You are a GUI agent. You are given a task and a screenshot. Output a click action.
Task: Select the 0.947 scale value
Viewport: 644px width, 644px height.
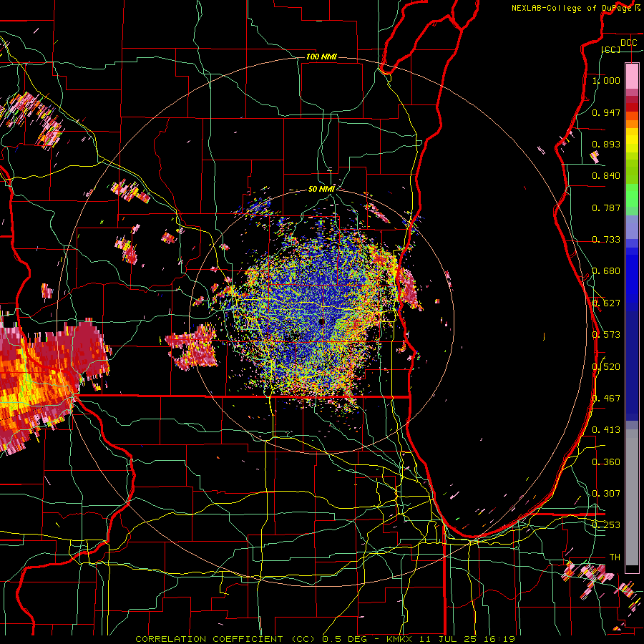coord(606,112)
